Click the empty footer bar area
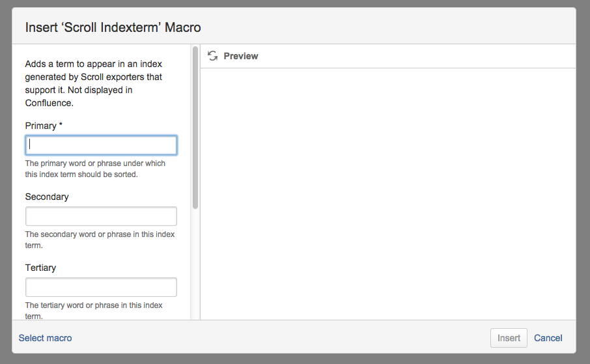Image resolution: width=590 pixels, height=364 pixels. 280,338
